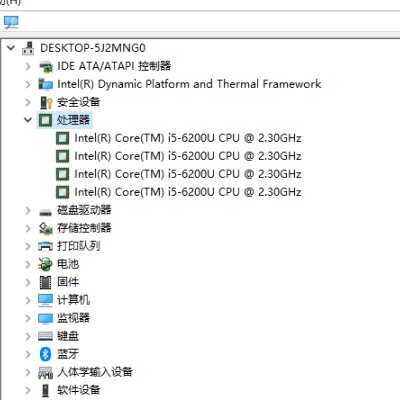
Task: Select first Intel Core i5-6200U CPU entry text
Action: pos(188,138)
